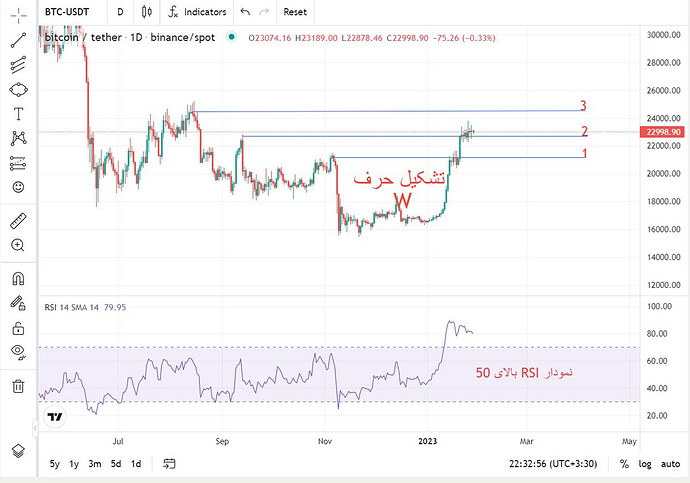Click the trash icon to remove drawings
The height and width of the screenshot is (483, 690).
point(18,385)
